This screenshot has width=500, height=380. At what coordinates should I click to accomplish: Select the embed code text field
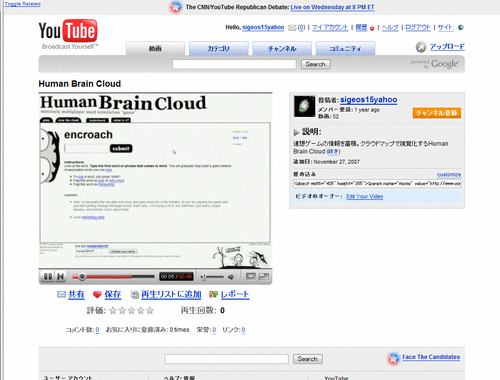pyautogui.click(x=377, y=183)
